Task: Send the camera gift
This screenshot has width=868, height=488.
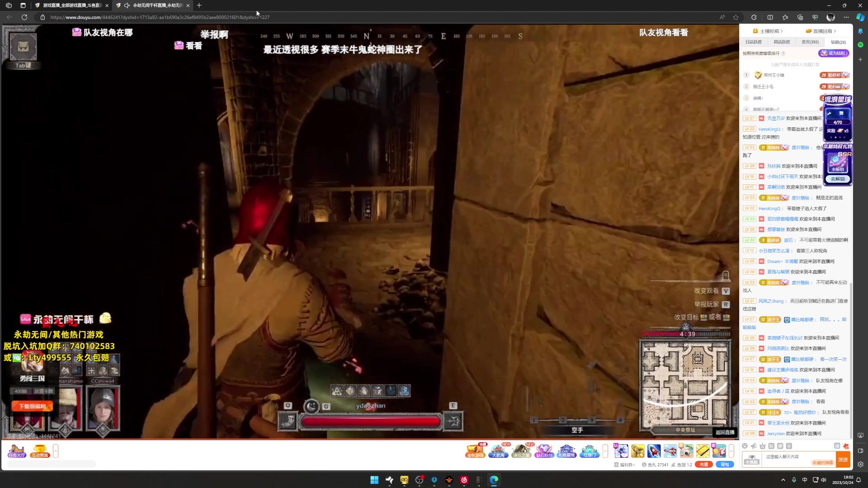Action: (686, 451)
